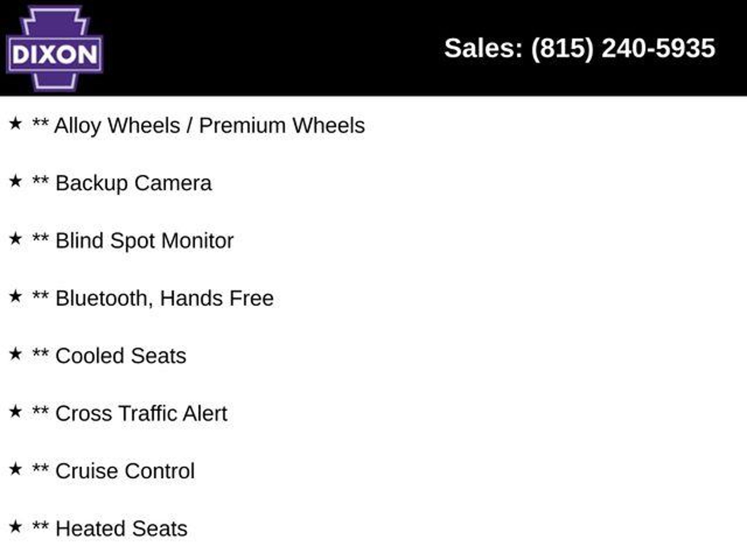Select the star beside Cruise Control

pos(16,469)
